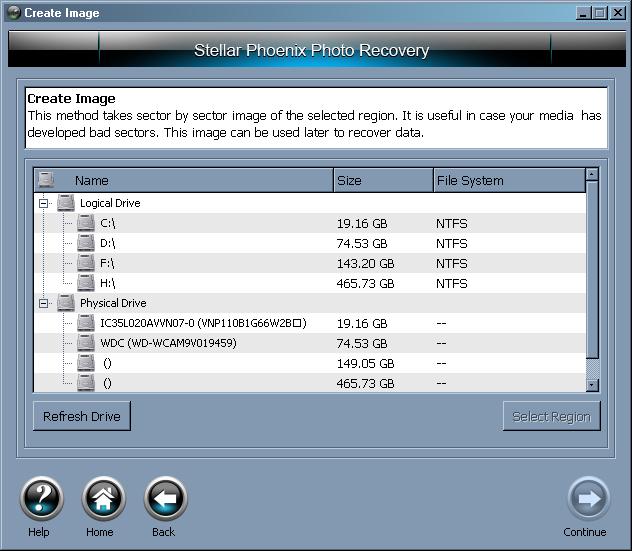Image resolution: width=632 pixels, height=551 pixels.
Task: Sort by the File System column header
Action: [x=509, y=180]
